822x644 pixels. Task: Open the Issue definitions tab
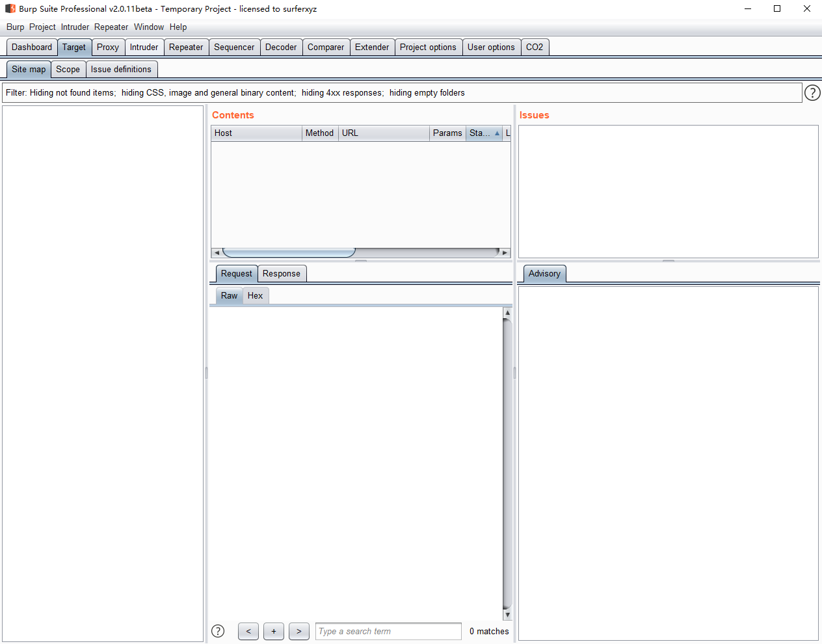[121, 70]
